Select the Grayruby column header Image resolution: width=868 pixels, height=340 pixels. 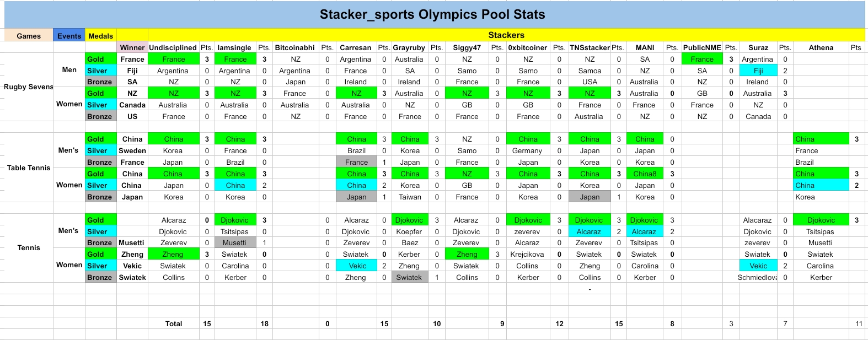[x=409, y=47]
